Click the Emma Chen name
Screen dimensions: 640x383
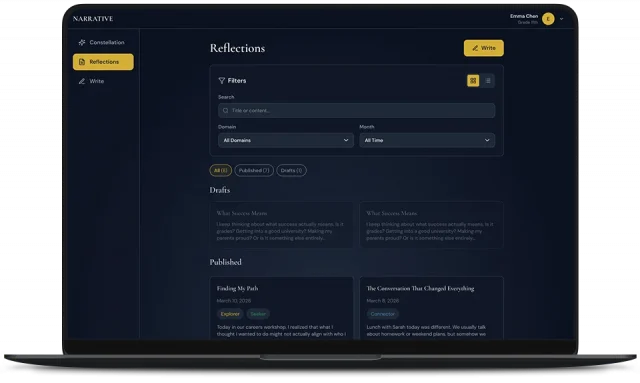coord(524,16)
